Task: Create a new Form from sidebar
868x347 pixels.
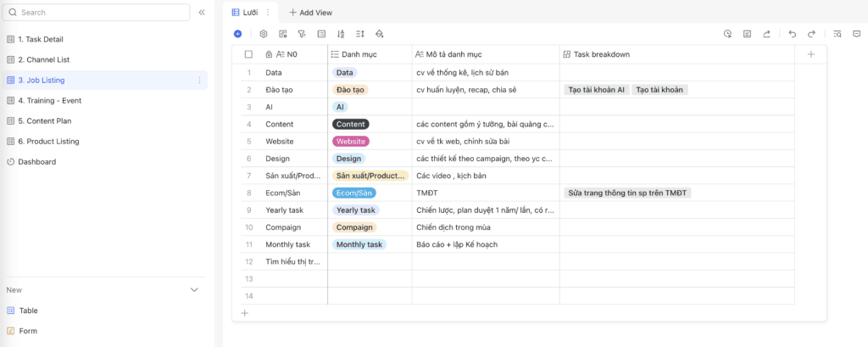Action: coord(28,331)
